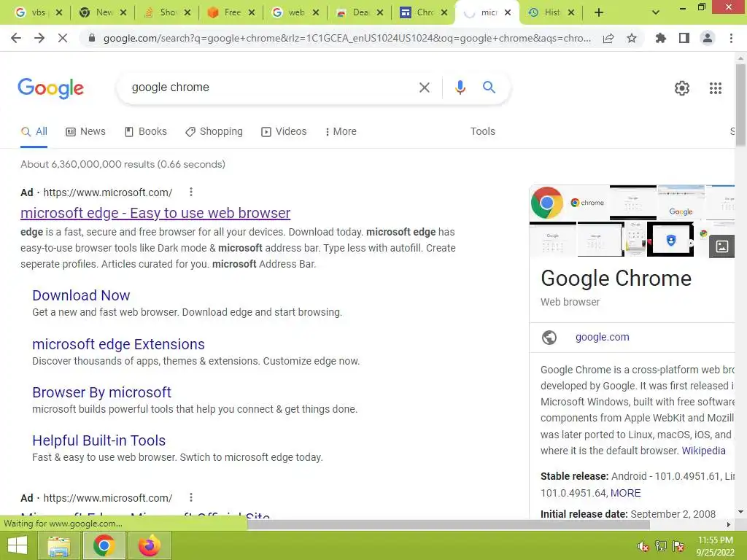The height and width of the screenshot is (560, 747).
Task: Open the Action Center flag tray icon
Action: (x=678, y=546)
